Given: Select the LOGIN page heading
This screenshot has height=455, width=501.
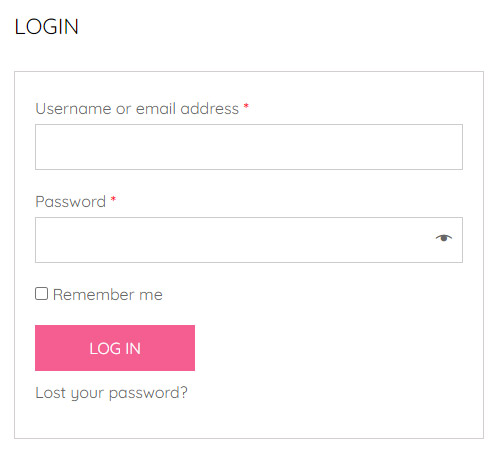Looking at the screenshot, I should [47, 27].
